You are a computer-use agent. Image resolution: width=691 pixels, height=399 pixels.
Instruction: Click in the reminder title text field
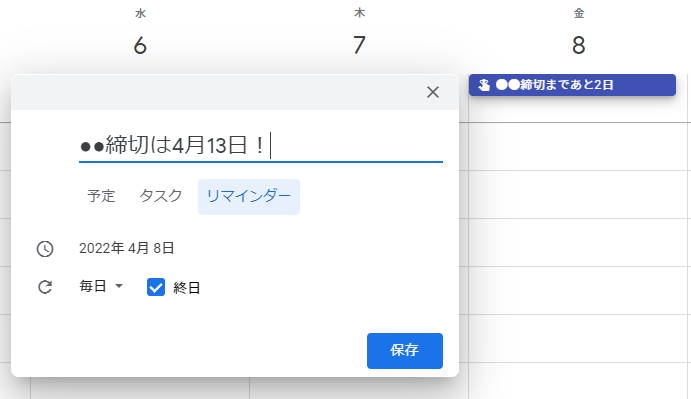coord(261,145)
